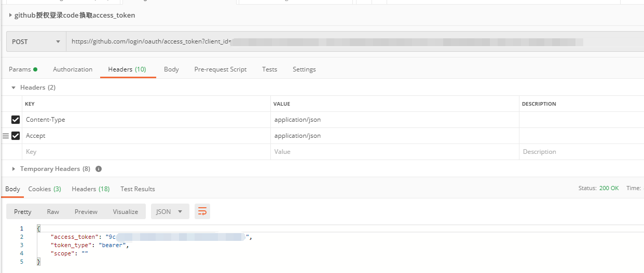
Task: Click the Content-Type key cell
Action: point(147,120)
